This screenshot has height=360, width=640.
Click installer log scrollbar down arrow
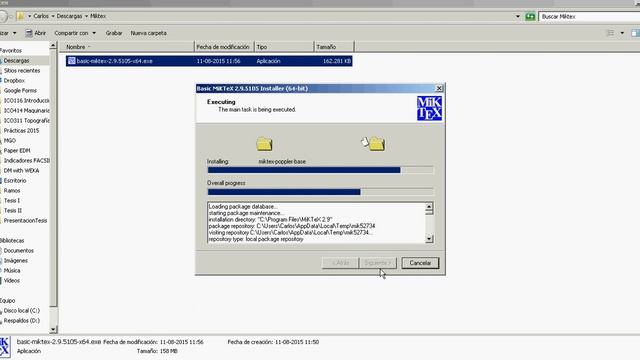tap(429, 239)
